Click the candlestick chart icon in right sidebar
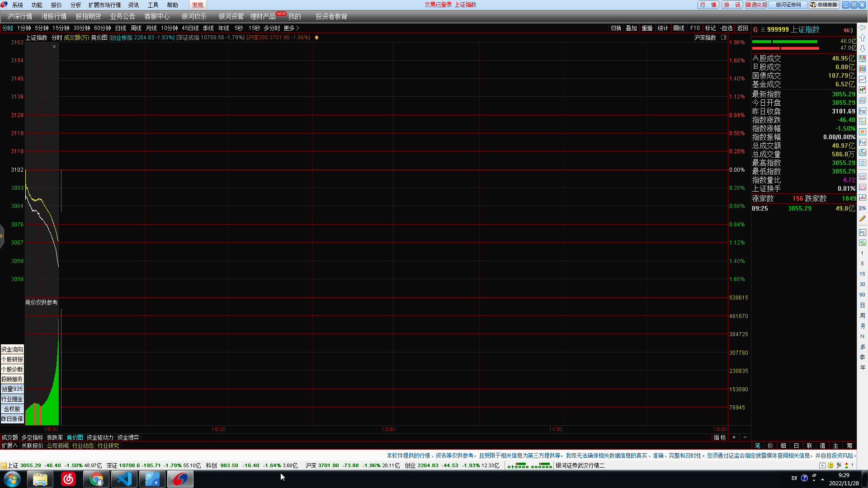 862,89
